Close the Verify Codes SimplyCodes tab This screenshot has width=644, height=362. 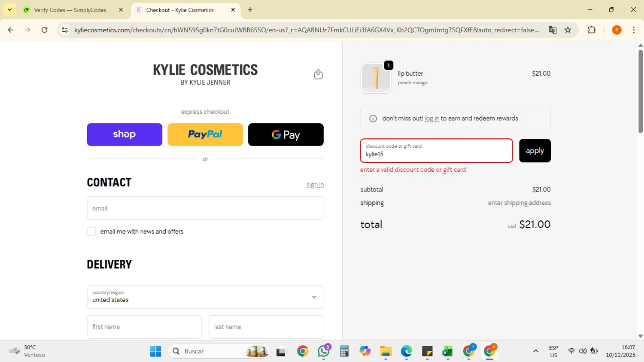coord(121,10)
